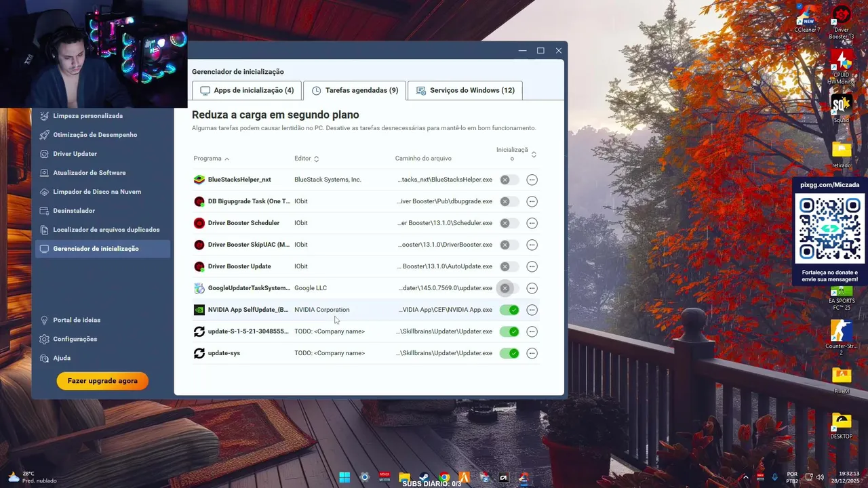Open more options for BlueStacksHelper_nxt

coord(532,180)
